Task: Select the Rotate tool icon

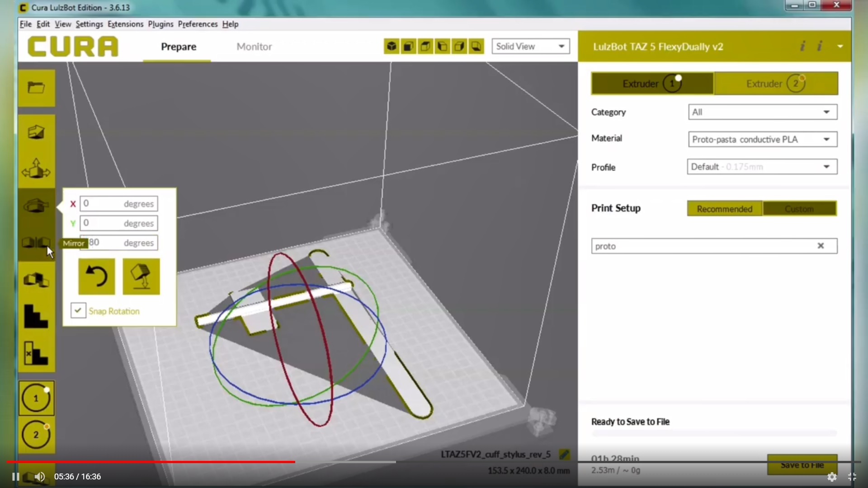Action: (x=36, y=206)
